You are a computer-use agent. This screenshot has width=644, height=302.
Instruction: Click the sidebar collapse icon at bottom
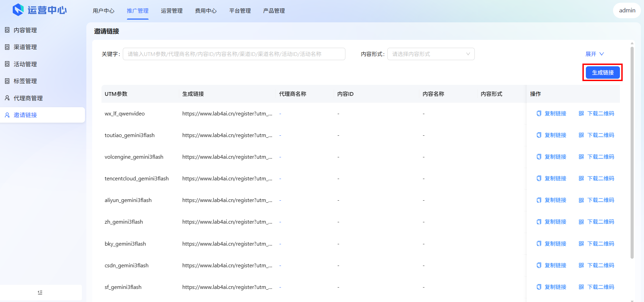(40, 292)
